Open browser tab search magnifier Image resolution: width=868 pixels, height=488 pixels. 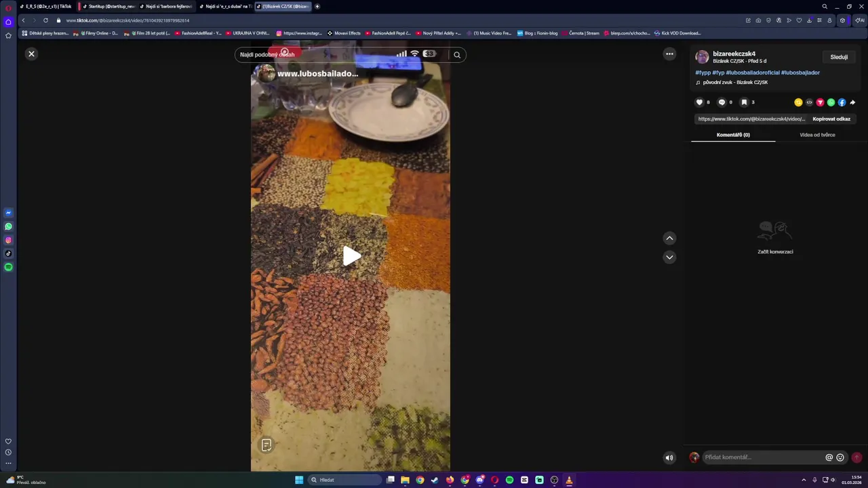tap(825, 6)
